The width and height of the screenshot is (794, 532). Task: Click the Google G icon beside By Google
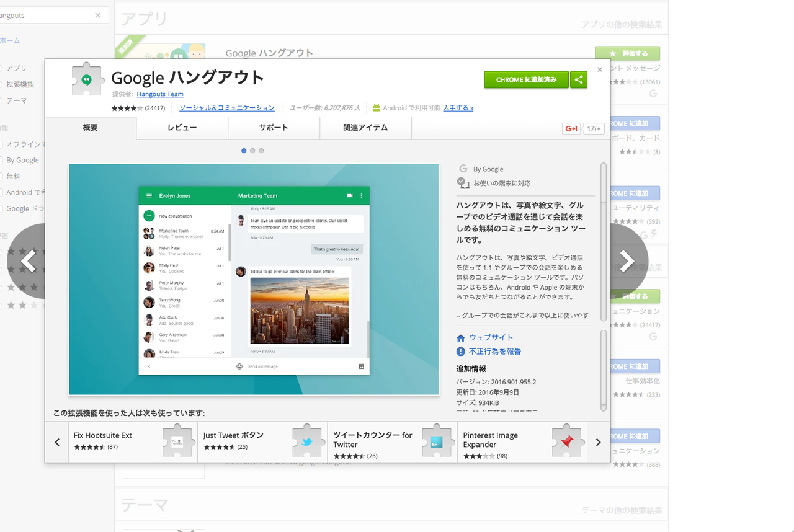(463, 169)
